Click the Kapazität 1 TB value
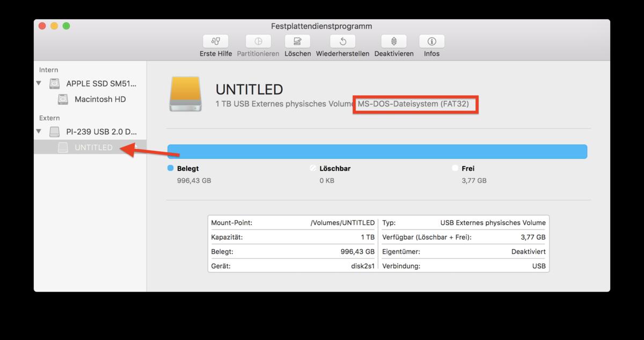The width and height of the screenshot is (644, 340). pyautogui.click(x=368, y=237)
